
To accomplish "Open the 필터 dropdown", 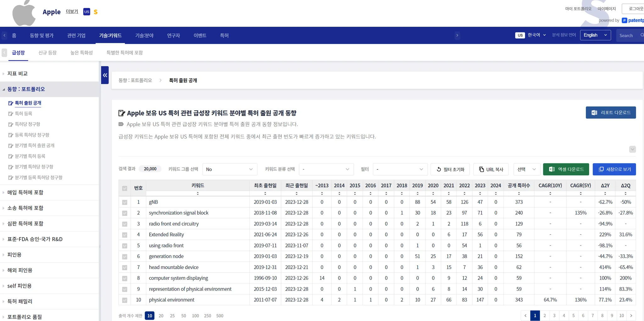I will coord(400,169).
